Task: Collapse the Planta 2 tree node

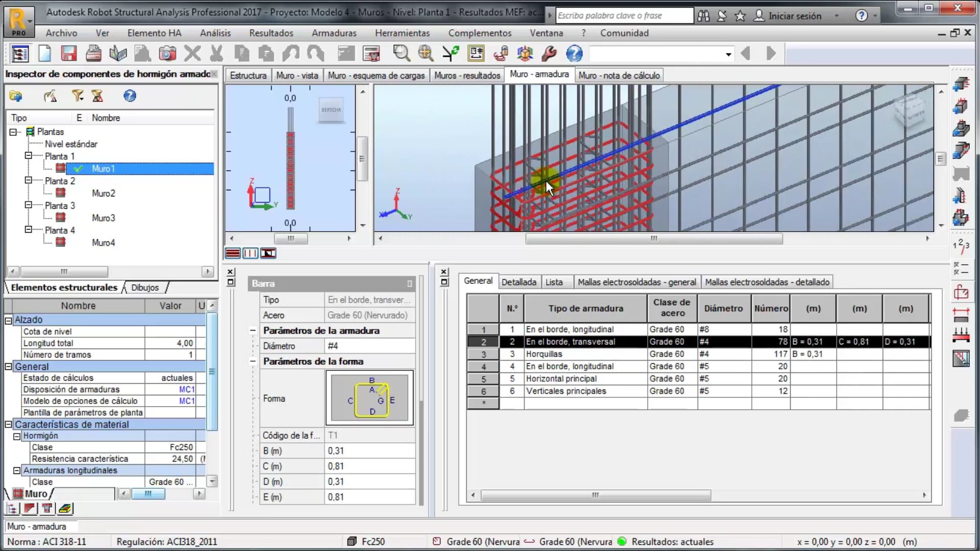Action: pos(28,181)
